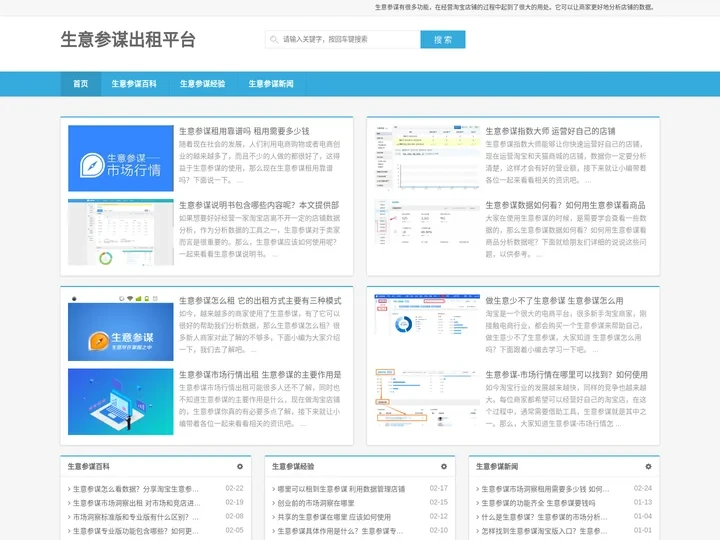This screenshot has height=540, width=720.
Task: Click date 02-24 in 生意参谋新闻 list
Action: 643,488
